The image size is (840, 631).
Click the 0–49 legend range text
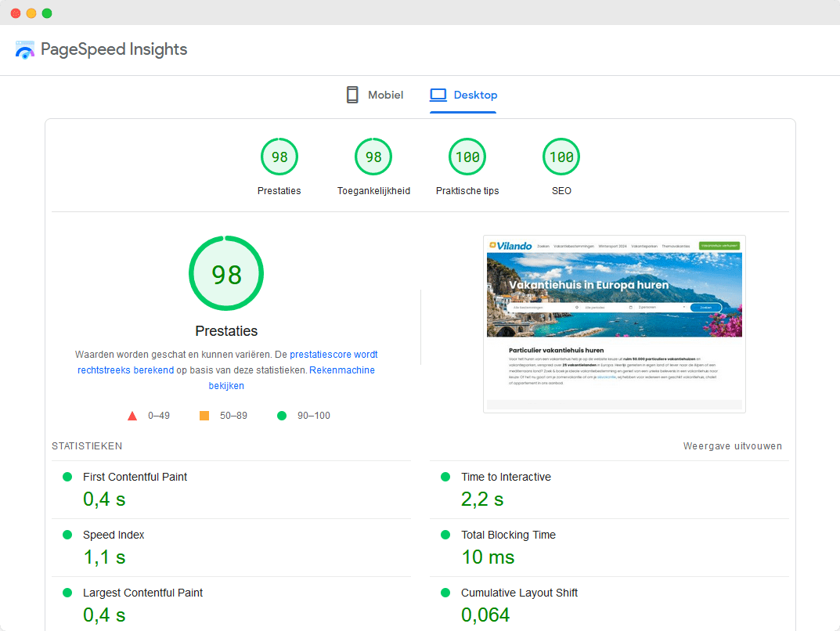[x=159, y=416]
